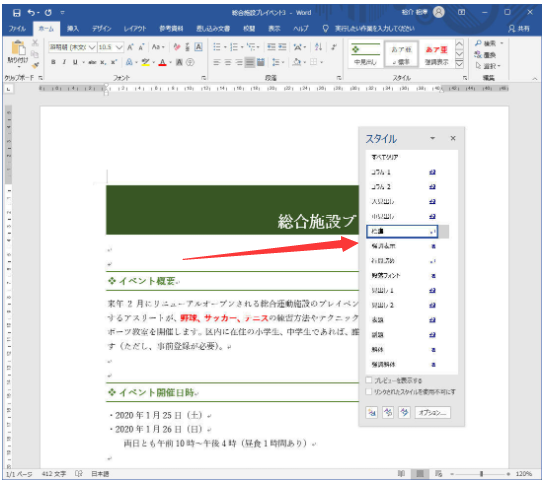Image resolution: width=546 pixels, height=481 pixels.
Task: Click the オプション... button in Styles pane
Action: (x=432, y=413)
